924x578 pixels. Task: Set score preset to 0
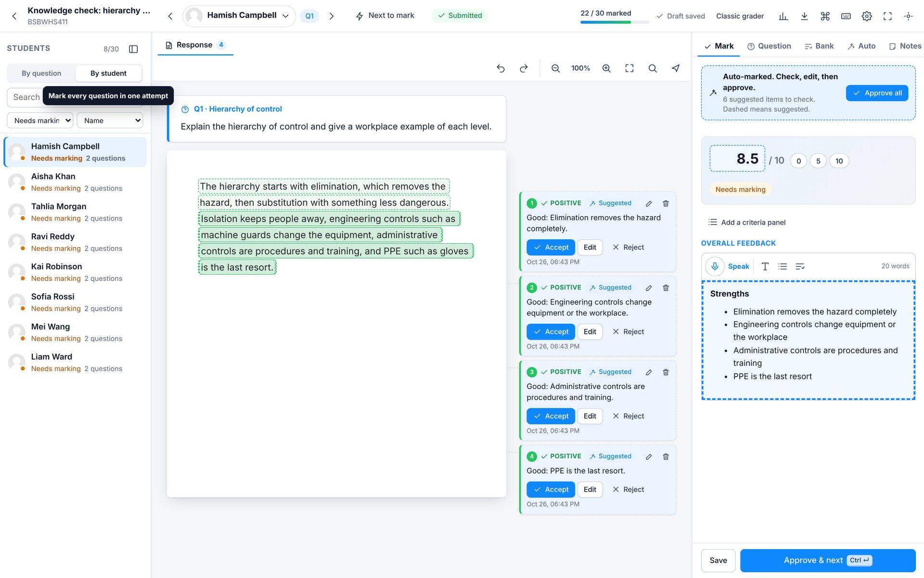pos(798,161)
